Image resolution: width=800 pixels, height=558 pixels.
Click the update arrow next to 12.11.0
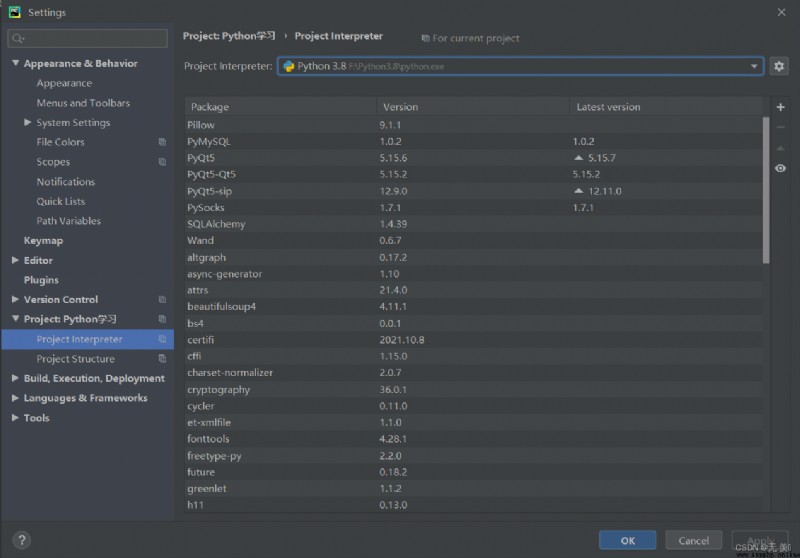tap(578, 191)
